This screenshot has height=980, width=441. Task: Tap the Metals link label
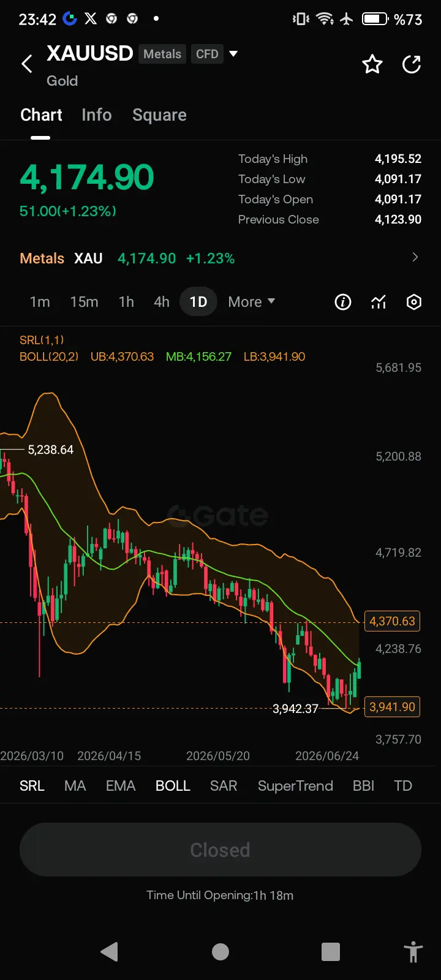[42, 258]
